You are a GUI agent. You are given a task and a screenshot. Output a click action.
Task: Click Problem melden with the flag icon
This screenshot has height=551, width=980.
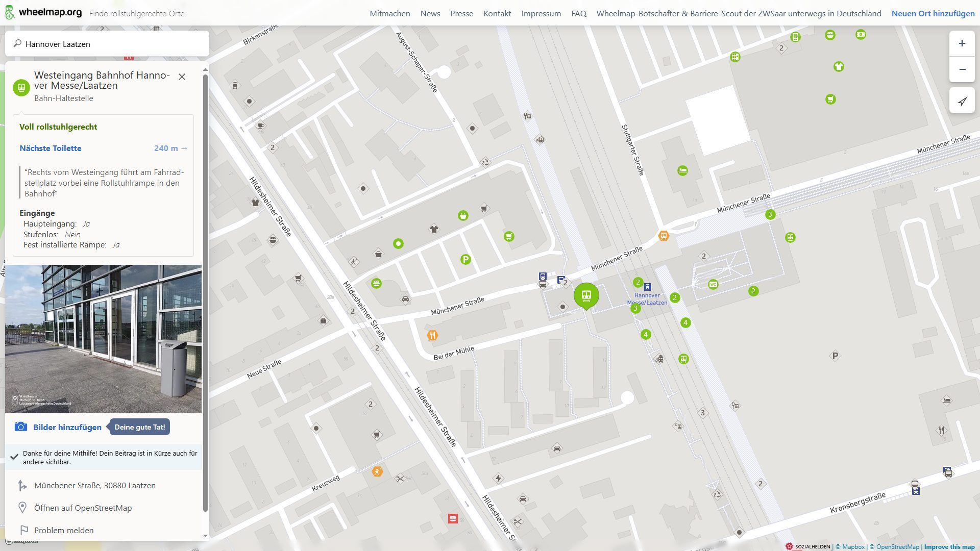(x=63, y=530)
